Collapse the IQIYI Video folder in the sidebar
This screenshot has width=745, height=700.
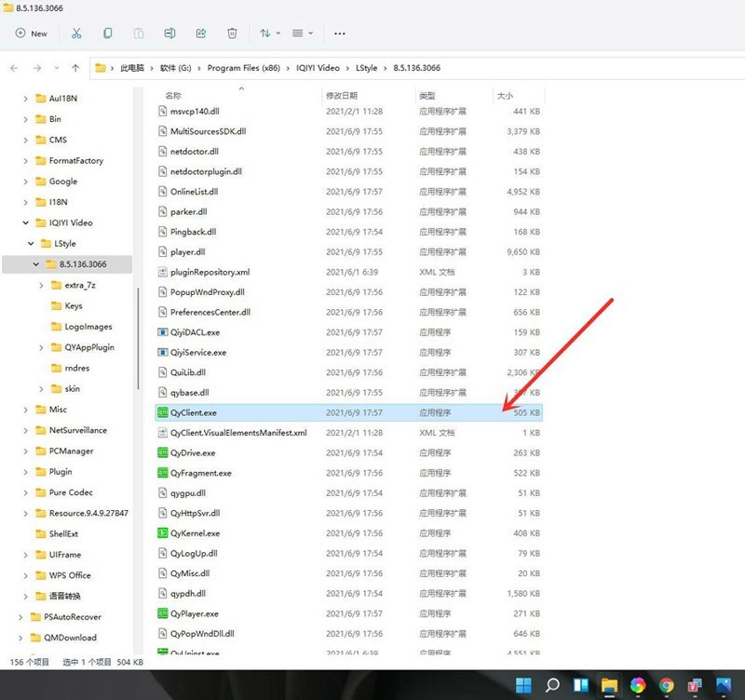tap(24, 222)
